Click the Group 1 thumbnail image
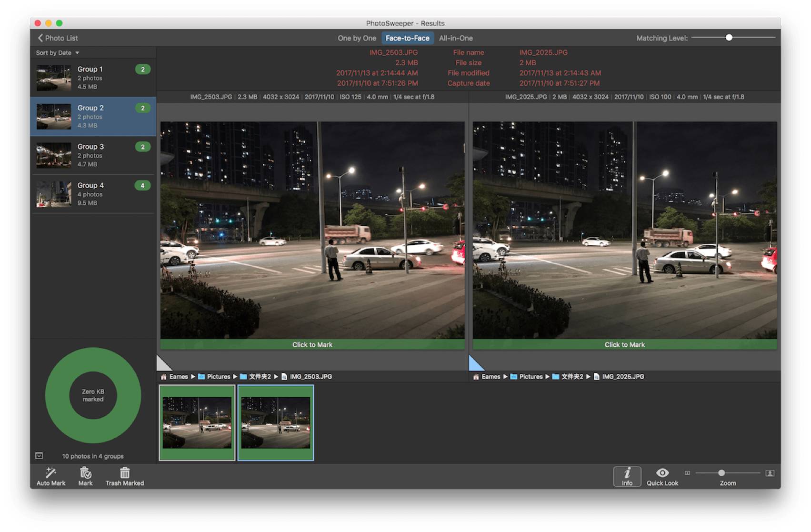Image resolution: width=811 pixels, height=532 pixels. tap(54, 78)
